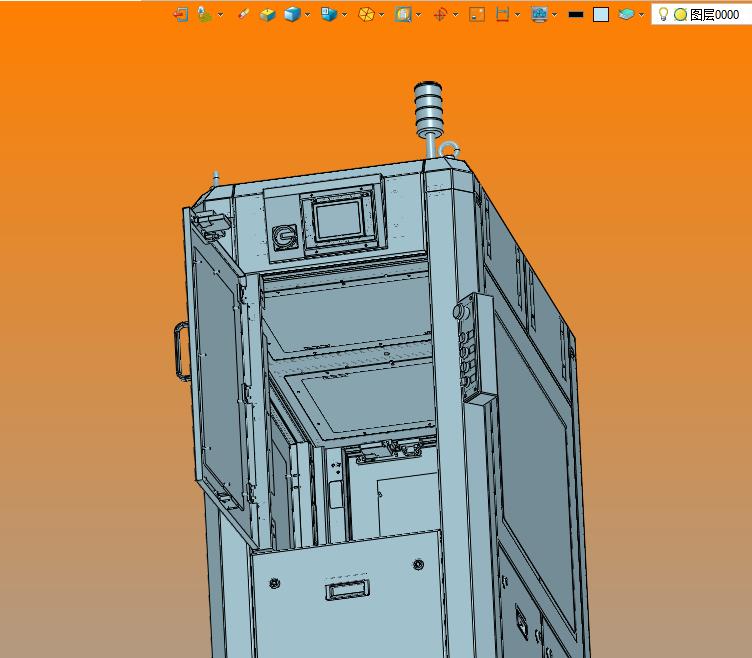
Task: Expand the red crosshair dropdown arrow
Action: tap(456, 15)
